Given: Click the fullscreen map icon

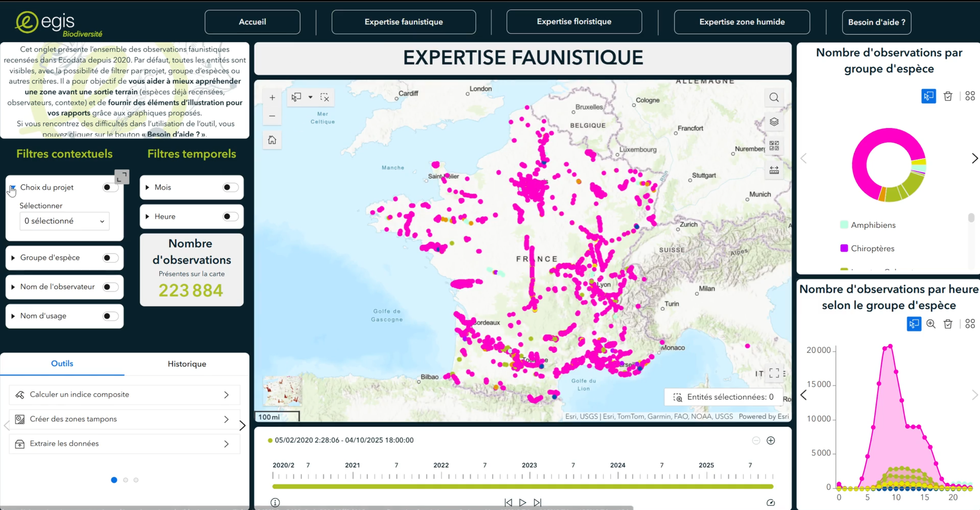Looking at the screenshot, I should [x=774, y=373].
